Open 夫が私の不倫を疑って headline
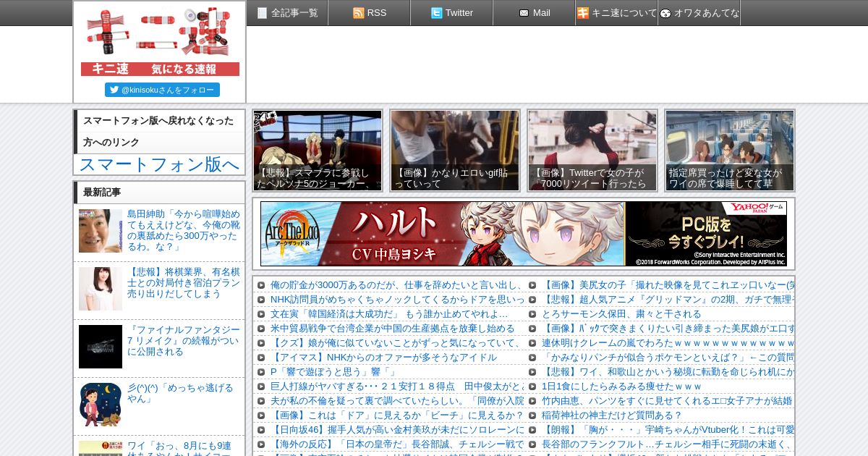The image size is (868, 456). click(x=397, y=401)
